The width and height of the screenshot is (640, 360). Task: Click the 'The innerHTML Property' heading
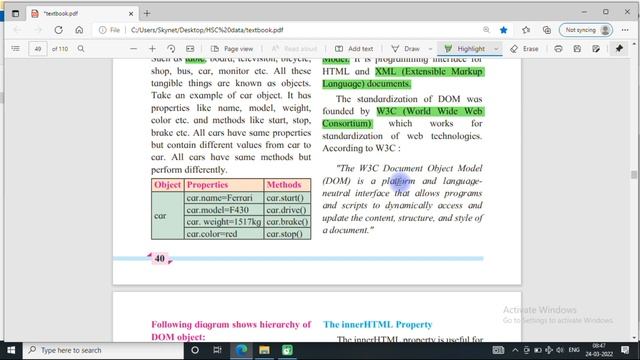(x=378, y=324)
